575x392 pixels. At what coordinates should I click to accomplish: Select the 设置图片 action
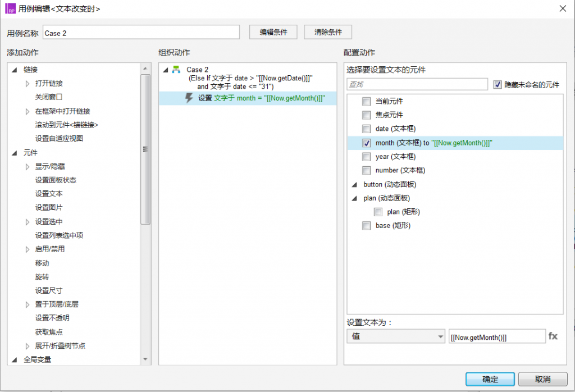49,208
